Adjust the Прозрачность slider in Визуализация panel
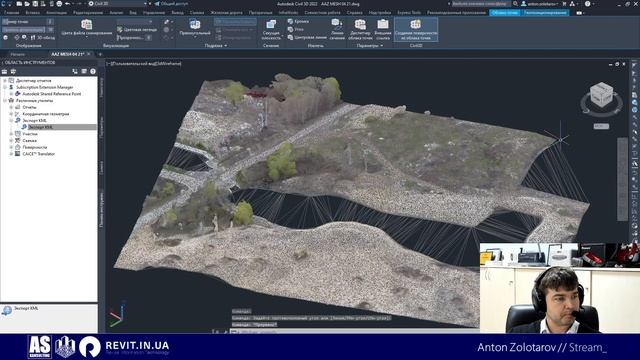Viewport: 640px width, 360px height. (134, 38)
